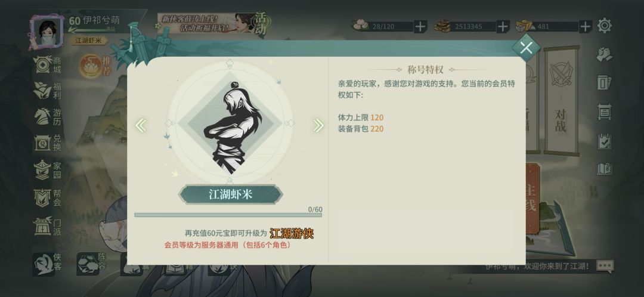
Task: Add ingots with the 481 plus button
Action: click(x=586, y=27)
